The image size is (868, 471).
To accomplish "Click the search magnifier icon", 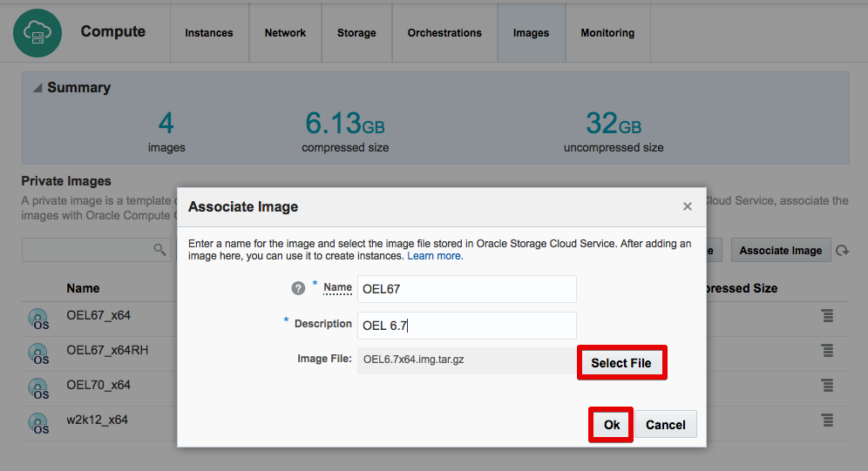I will point(159,250).
